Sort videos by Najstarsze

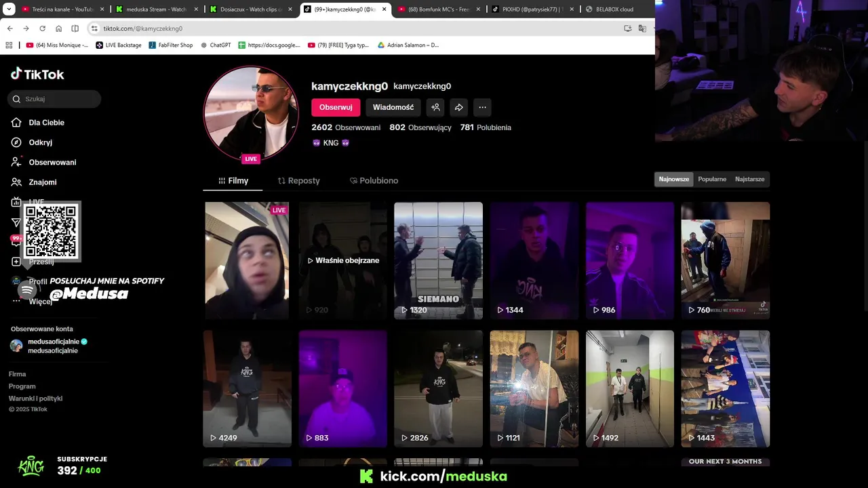pyautogui.click(x=750, y=179)
